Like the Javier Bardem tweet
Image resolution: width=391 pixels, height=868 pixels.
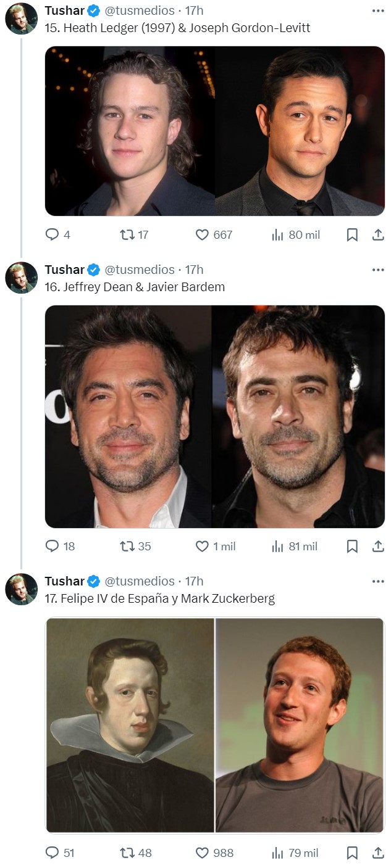(203, 546)
